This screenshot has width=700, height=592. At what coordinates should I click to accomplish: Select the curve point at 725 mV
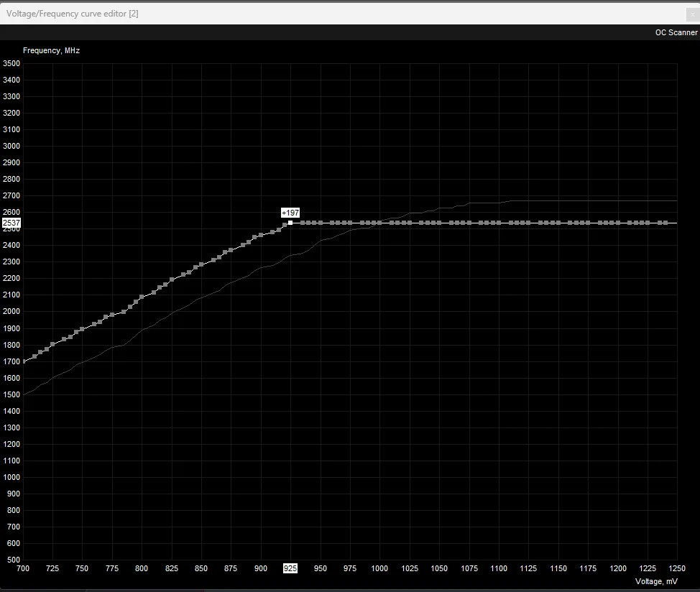pos(52,344)
